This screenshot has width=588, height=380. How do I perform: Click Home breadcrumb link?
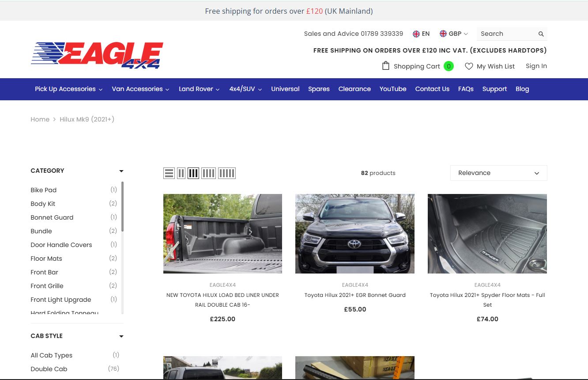(x=40, y=119)
